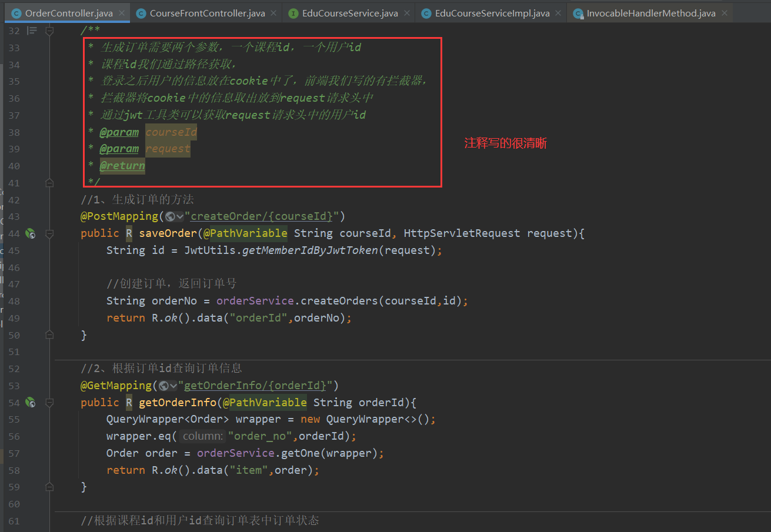771x532 pixels.
Task: Open the EduCourseServiceImpl.java tab
Action: tap(492, 13)
